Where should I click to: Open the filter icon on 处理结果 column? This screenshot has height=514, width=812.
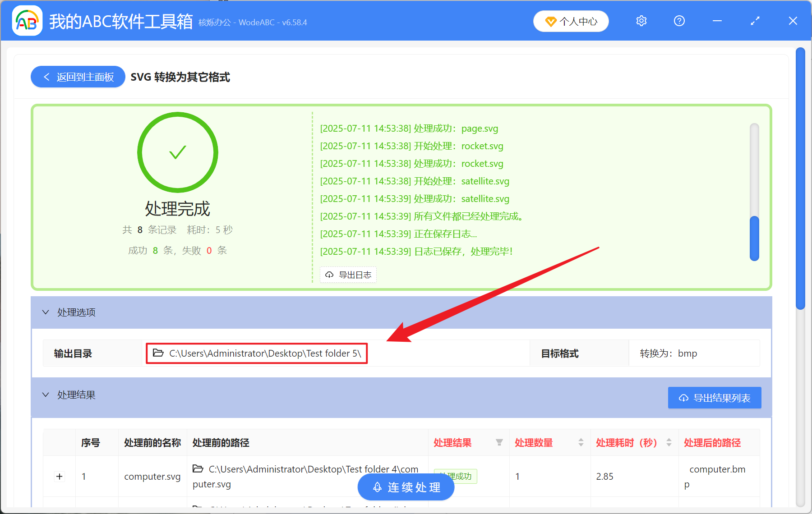tap(499, 443)
